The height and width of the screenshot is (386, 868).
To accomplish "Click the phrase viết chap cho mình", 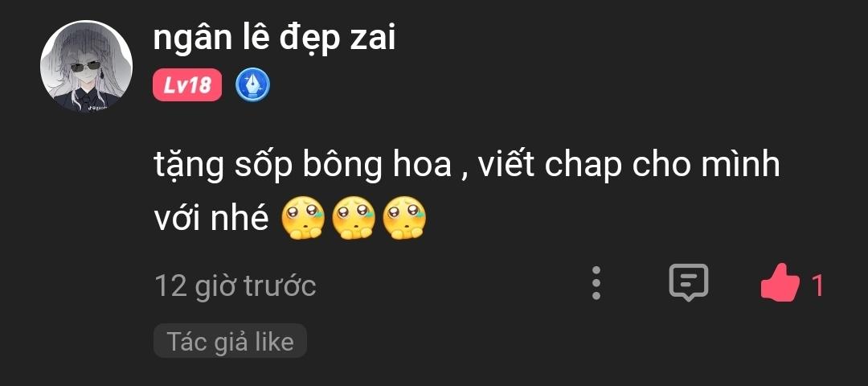I will tap(628, 165).
